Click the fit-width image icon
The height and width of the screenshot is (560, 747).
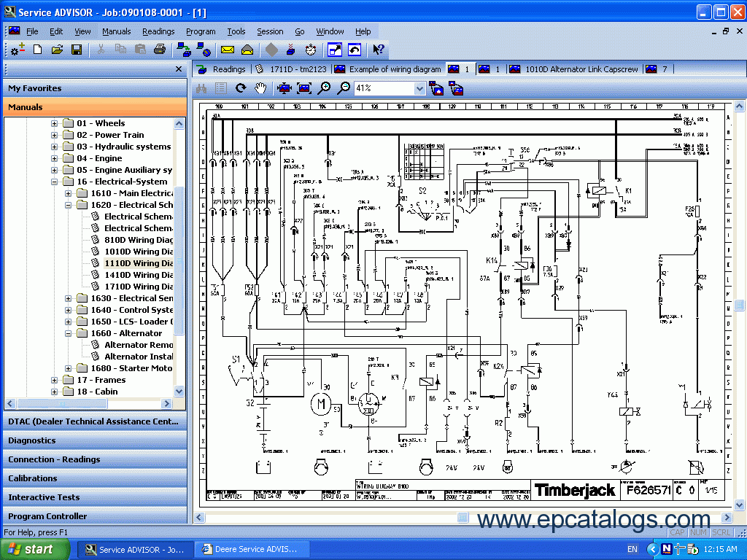[x=284, y=88]
